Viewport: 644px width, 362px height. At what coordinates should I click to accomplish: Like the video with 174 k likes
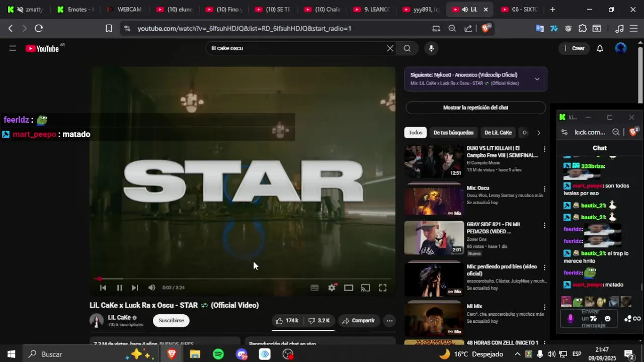click(287, 321)
